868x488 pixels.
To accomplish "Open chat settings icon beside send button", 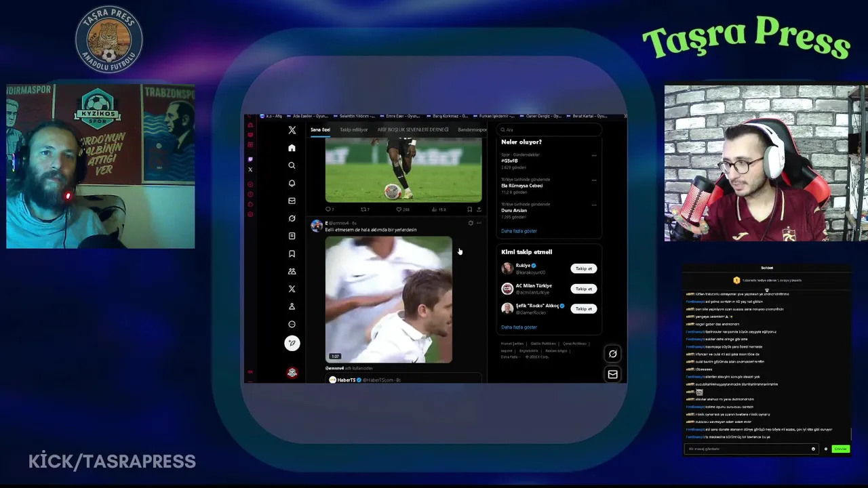I will pyautogui.click(x=826, y=449).
